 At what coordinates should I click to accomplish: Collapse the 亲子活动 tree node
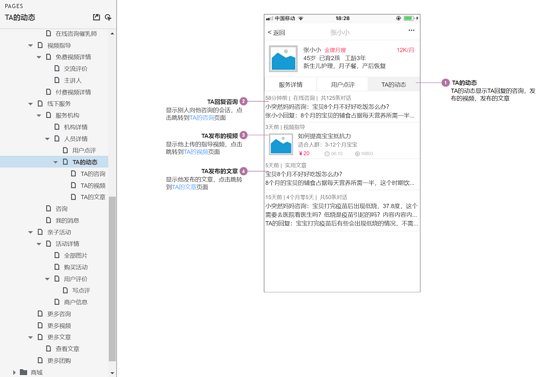pyautogui.click(x=31, y=232)
